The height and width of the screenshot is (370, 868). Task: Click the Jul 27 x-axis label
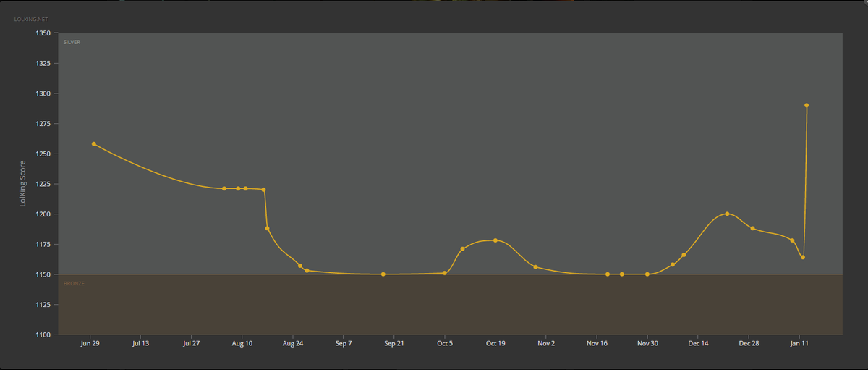192,343
